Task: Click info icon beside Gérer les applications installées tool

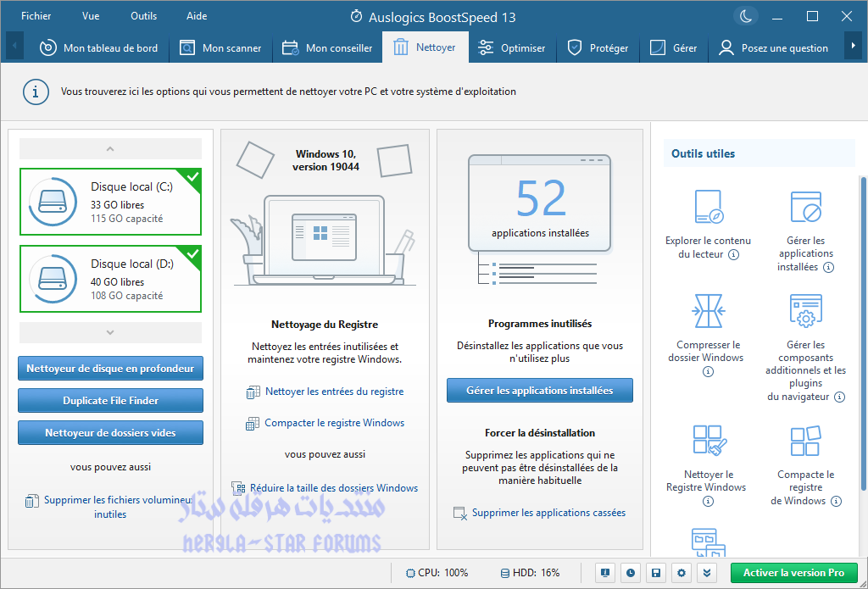Action: coord(828,267)
